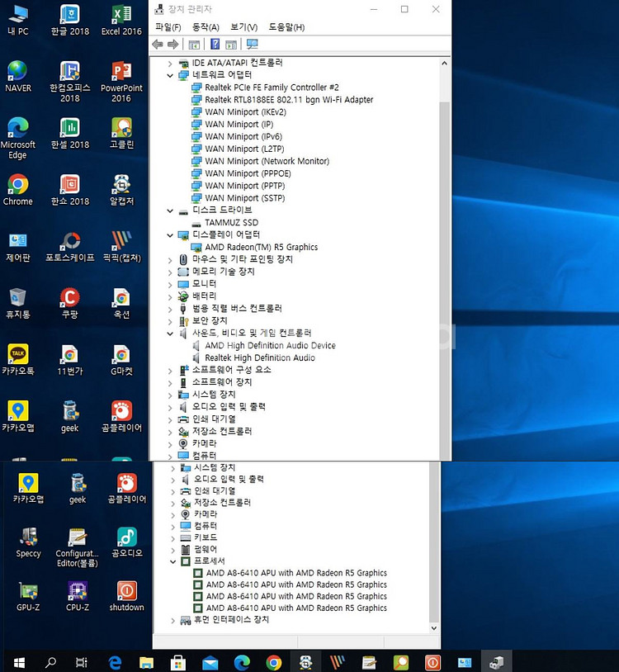This screenshot has height=672, width=619.
Task: Launch 포토스케이프 from the desktop
Action: (70, 247)
